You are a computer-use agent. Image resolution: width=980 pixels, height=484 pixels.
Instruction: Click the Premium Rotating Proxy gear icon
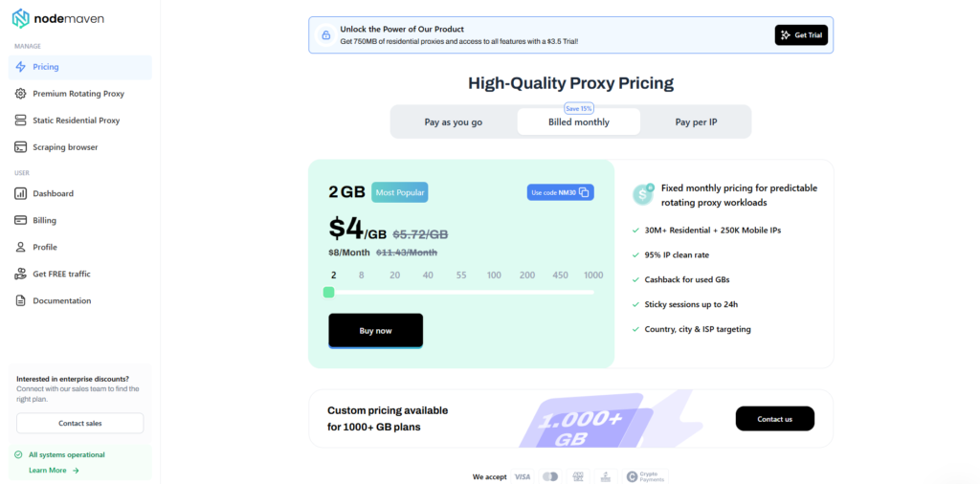tap(21, 94)
